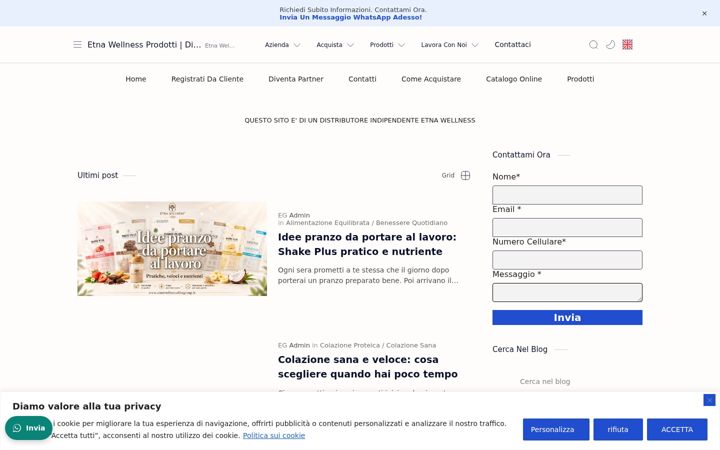Open Idee pranzo da portare al lavoro post thumbnail
Viewport: 720px width, 450px height.
(172, 248)
